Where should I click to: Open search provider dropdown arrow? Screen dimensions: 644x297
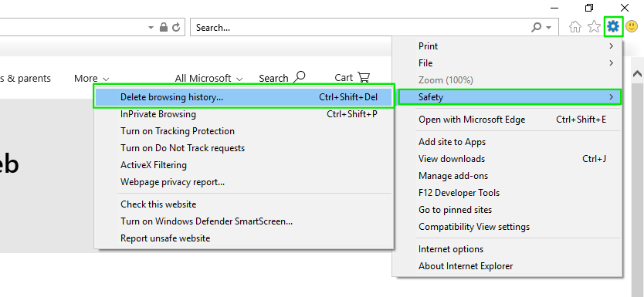tap(549, 28)
